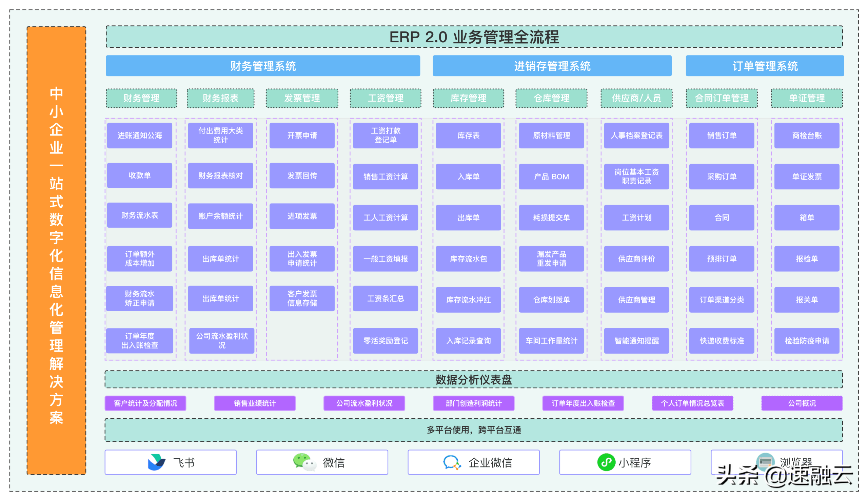Open the 财务报表 category
Viewport: 868px width, 501px height.
point(221,99)
